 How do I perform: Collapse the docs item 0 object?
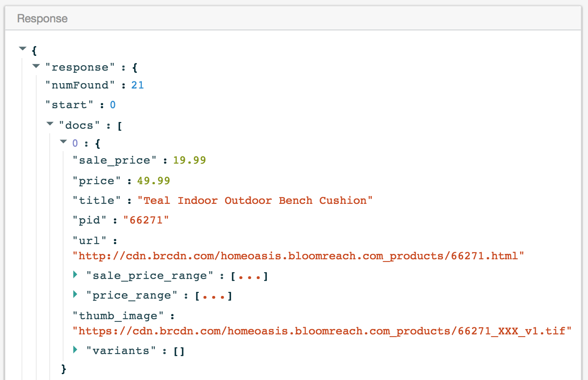click(63, 142)
